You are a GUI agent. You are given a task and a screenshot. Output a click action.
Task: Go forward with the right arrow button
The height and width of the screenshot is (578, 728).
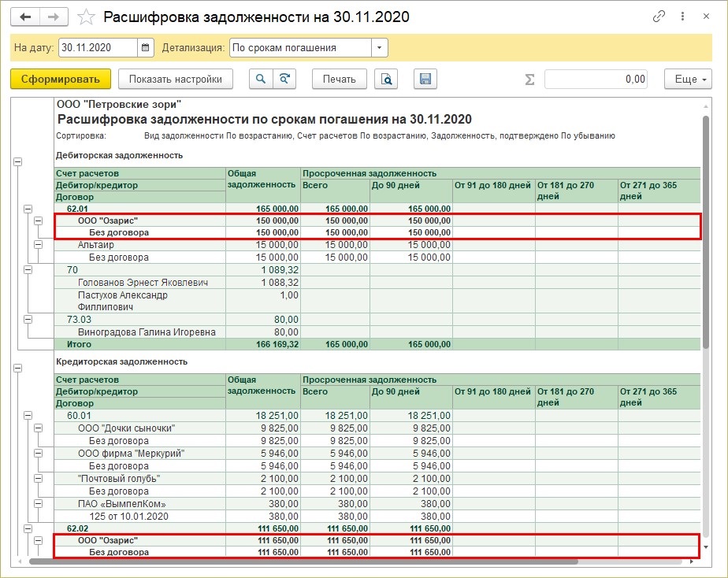coord(54,17)
